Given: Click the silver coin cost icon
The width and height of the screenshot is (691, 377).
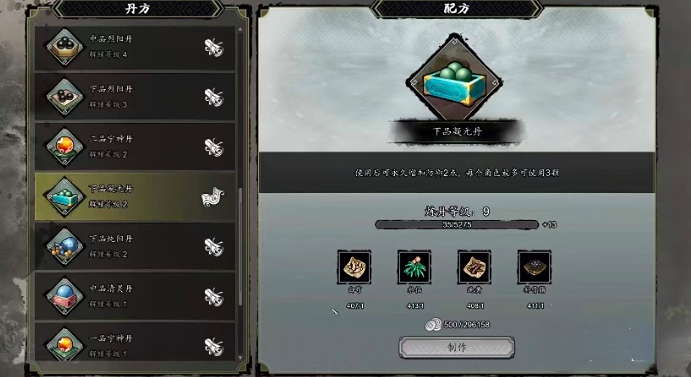Looking at the screenshot, I should [433, 325].
